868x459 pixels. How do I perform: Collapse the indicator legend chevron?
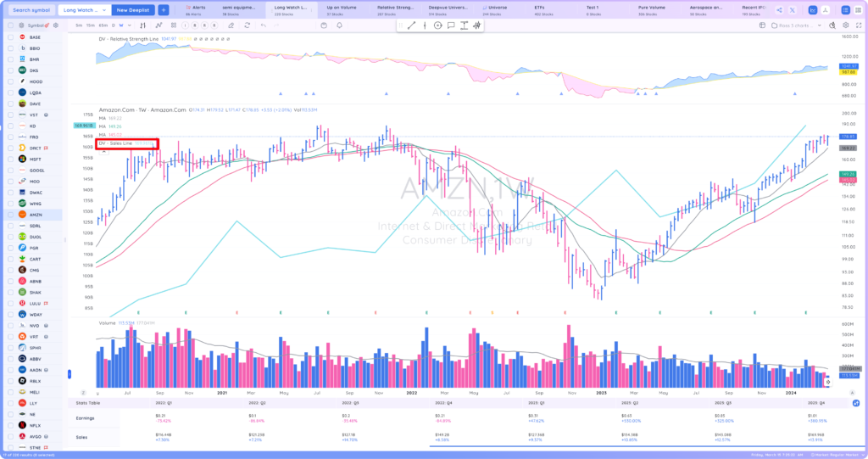click(x=103, y=152)
